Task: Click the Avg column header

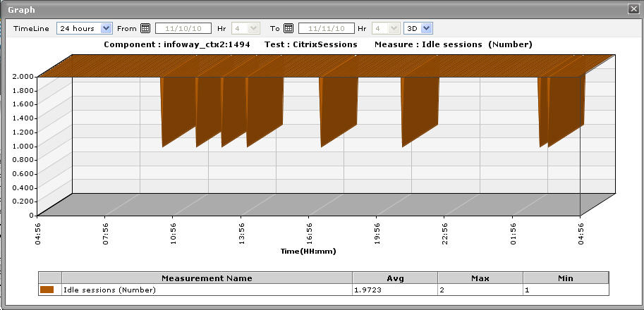Action: [x=395, y=278]
